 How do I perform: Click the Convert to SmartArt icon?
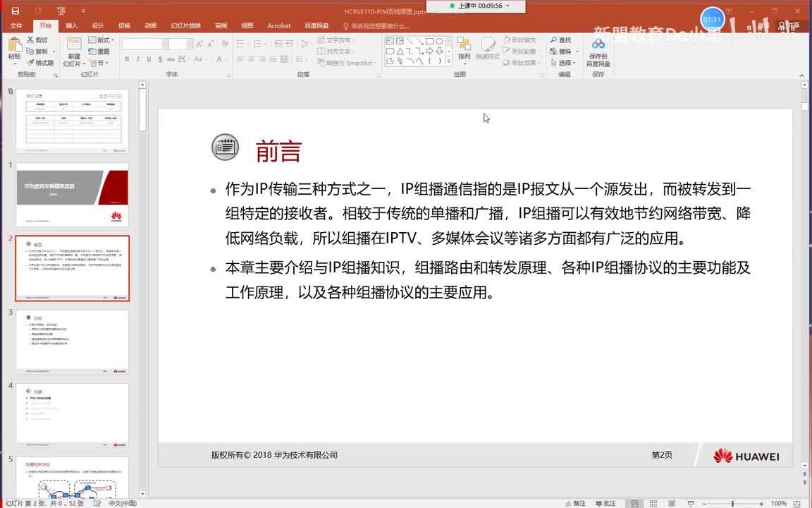click(x=321, y=63)
